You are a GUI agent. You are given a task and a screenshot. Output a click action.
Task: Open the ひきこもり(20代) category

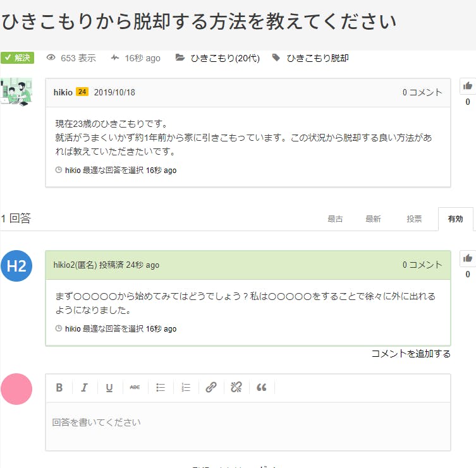(x=225, y=58)
